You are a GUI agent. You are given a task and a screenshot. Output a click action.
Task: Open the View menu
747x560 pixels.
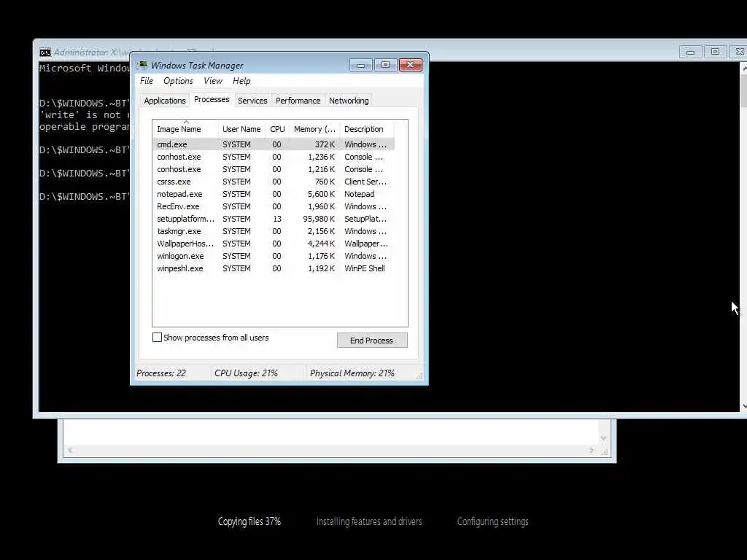[x=213, y=81]
